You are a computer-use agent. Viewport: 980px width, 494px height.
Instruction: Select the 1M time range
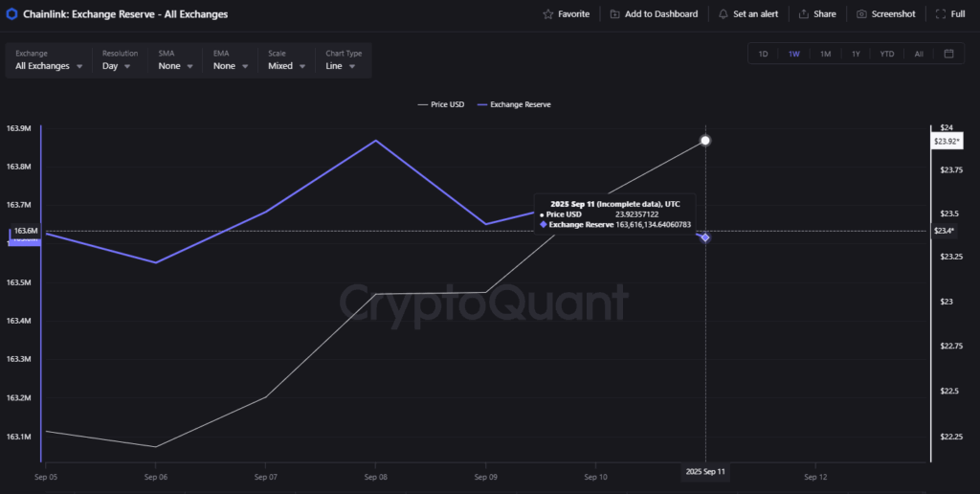point(825,54)
